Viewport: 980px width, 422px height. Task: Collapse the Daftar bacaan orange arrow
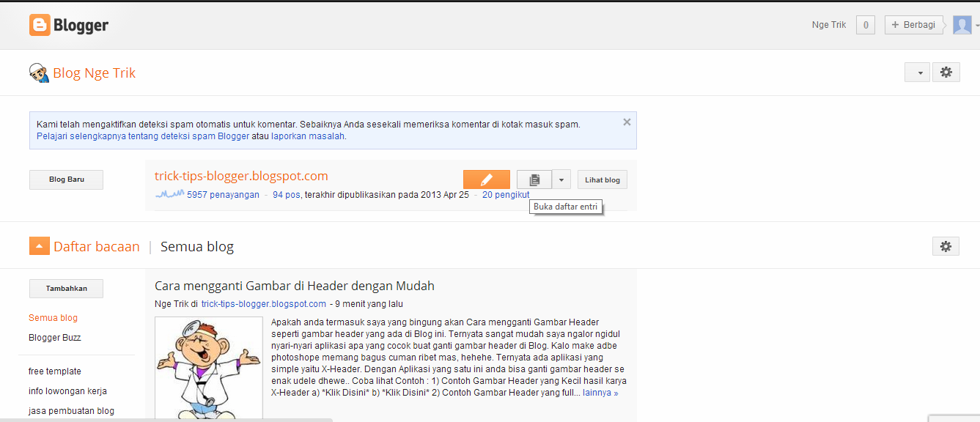[39, 246]
